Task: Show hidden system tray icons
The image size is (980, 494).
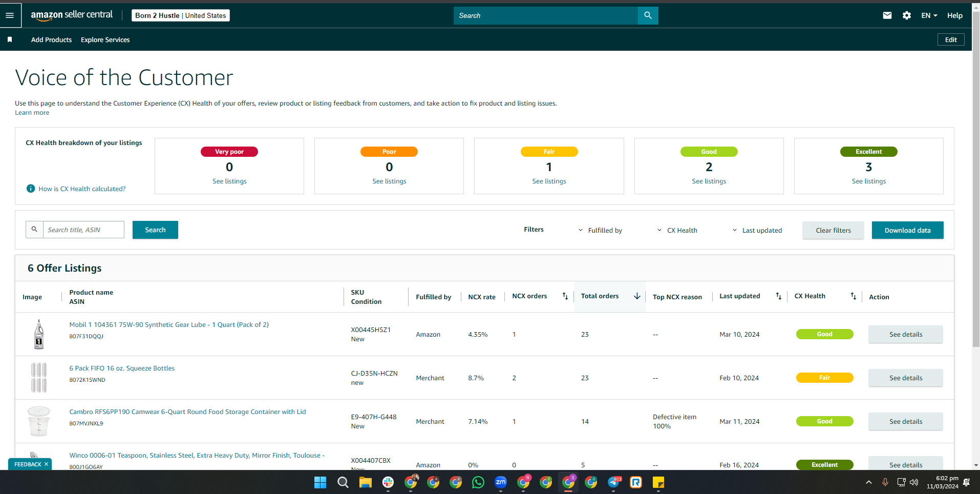Action: 869,482
